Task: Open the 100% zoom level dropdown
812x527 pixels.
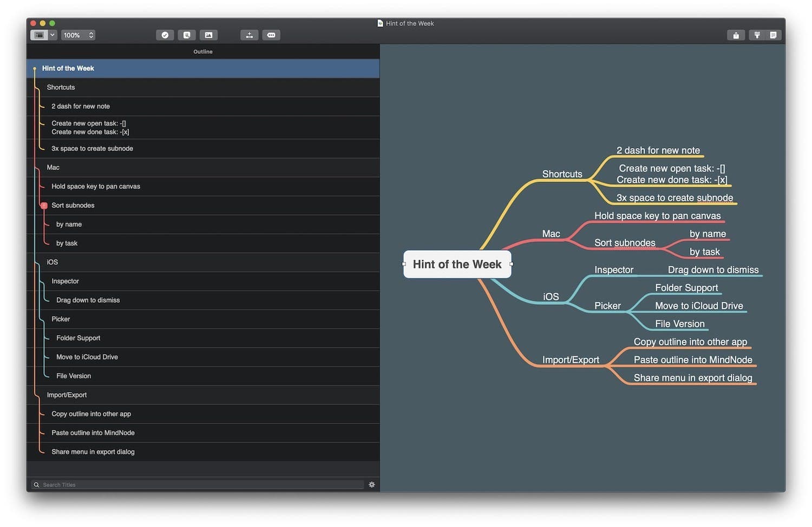Action: coord(78,35)
